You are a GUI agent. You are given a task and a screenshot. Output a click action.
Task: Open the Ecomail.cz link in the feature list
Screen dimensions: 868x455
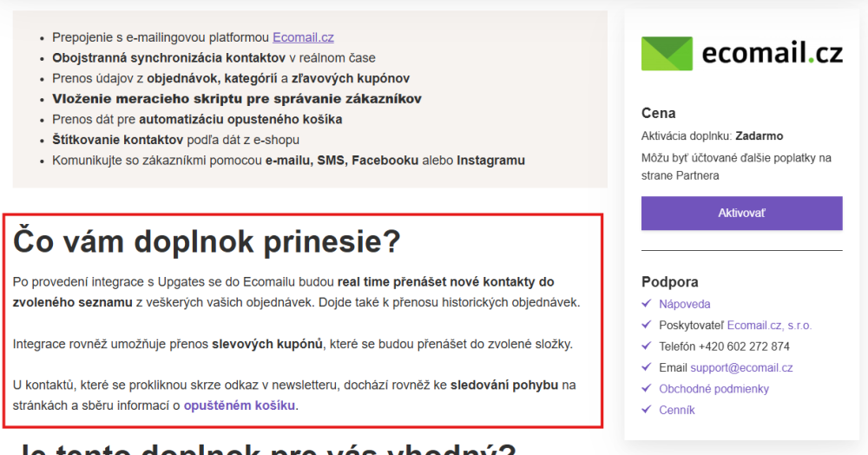303,37
